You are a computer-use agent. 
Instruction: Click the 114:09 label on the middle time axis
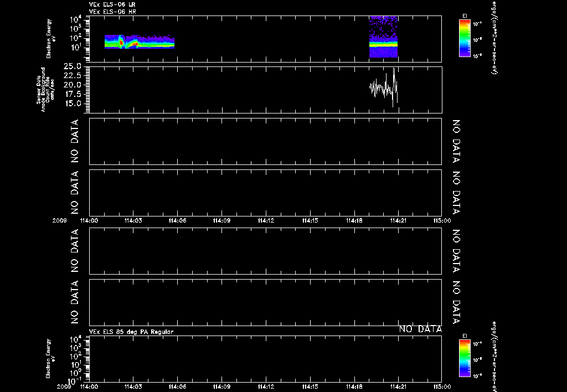tap(221, 220)
